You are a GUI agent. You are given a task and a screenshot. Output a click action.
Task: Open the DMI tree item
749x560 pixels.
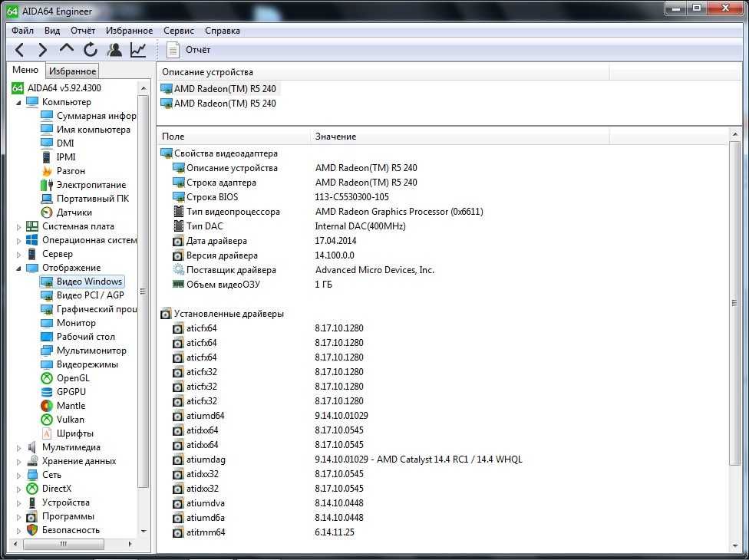[65, 143]
